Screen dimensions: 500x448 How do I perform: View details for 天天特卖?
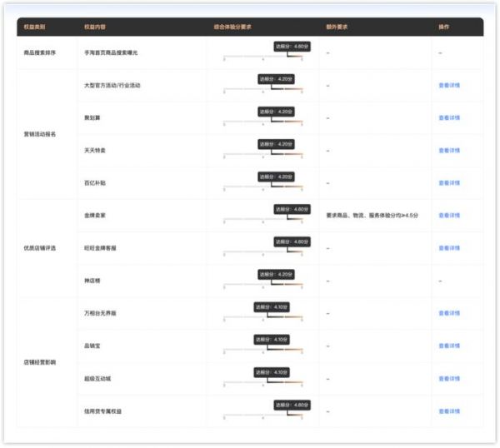449,150
